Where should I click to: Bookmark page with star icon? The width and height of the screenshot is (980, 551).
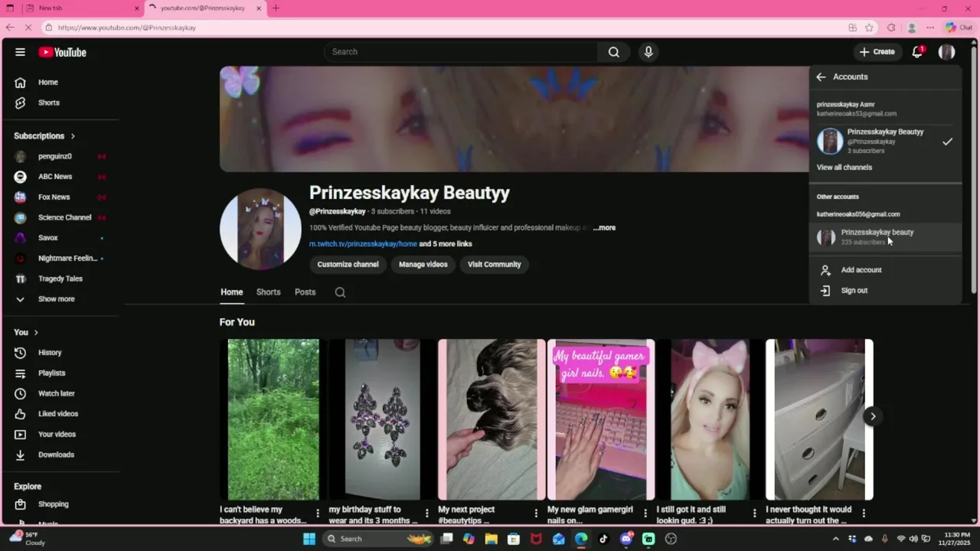(x=869, y=28)
